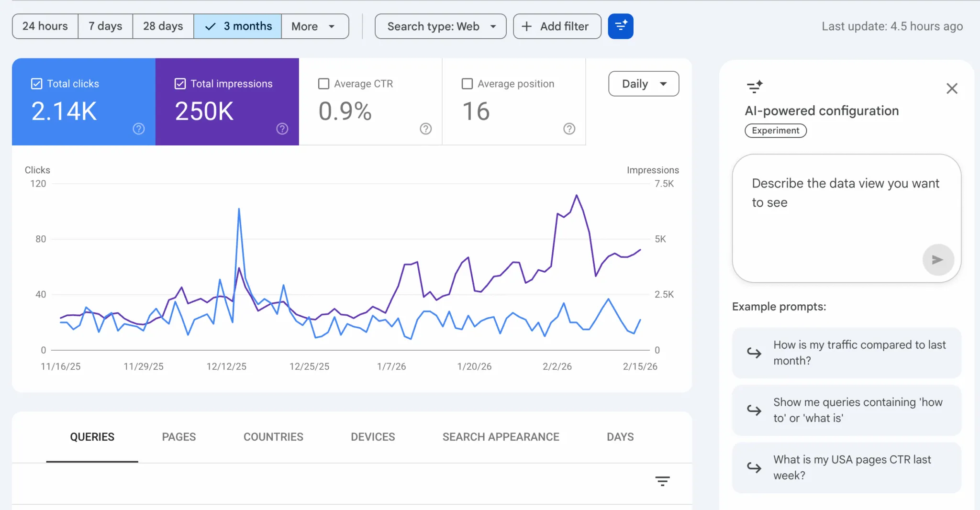Open the filter icon below the tabs
Viewport: 980px width, 510px height.
click(x=663, y=482)
